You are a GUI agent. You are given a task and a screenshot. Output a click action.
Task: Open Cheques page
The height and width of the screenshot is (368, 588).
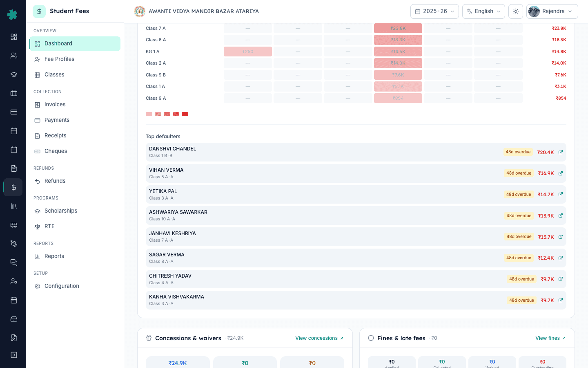tap(75, 151)
